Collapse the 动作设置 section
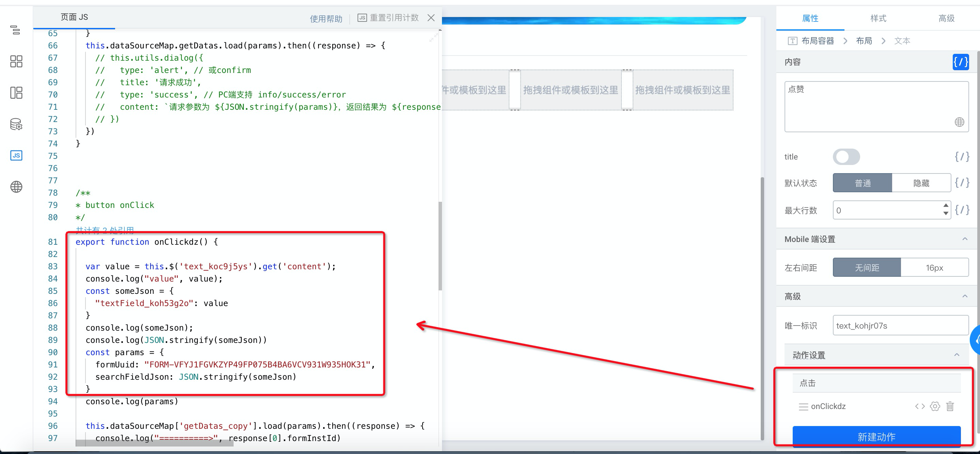This screenshot has height=454, width=980. [957, 355]
